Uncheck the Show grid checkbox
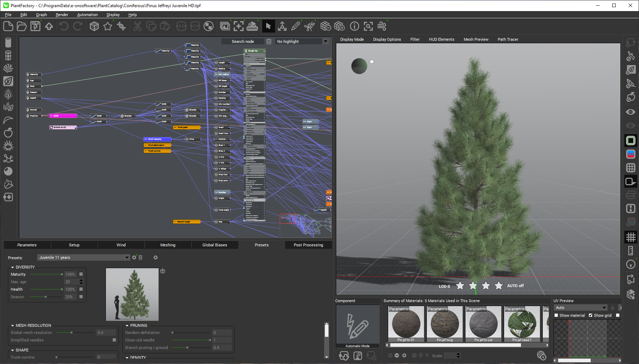 coord(591,315)
